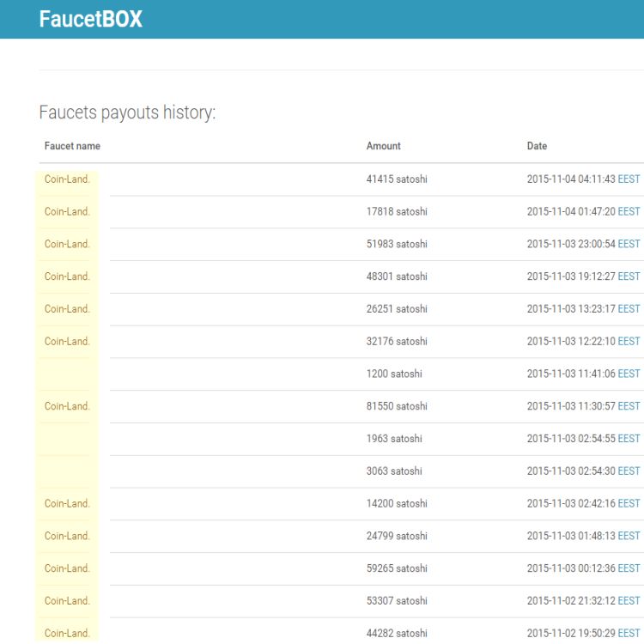This screenshot has width=644, height=644.
Task: Select the 81550 satoshi amount
Action: (397, 406)
